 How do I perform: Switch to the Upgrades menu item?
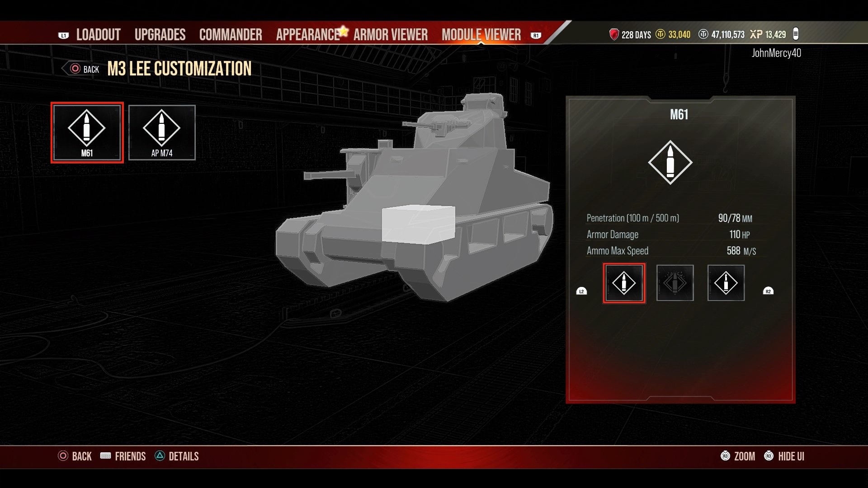(160, 33)
